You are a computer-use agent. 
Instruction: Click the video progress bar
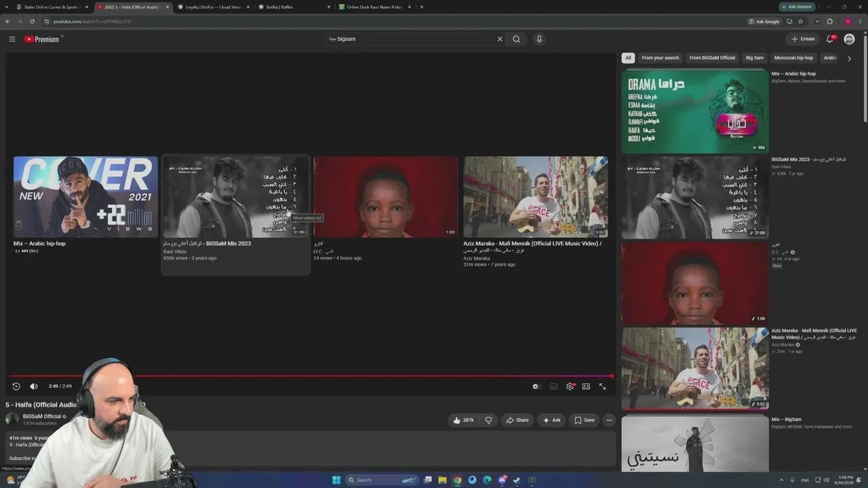pos(311,376)
